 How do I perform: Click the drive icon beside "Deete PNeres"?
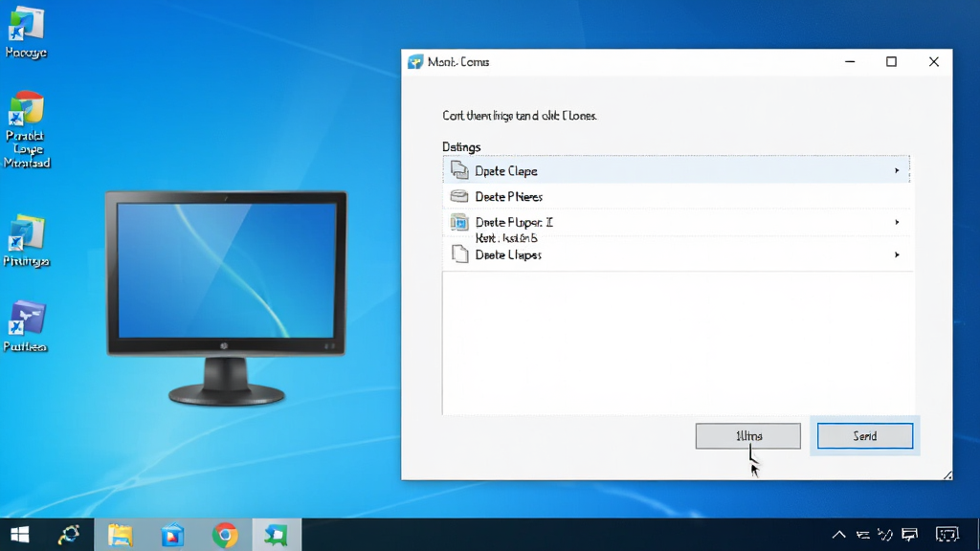click(x=459, y=196)
